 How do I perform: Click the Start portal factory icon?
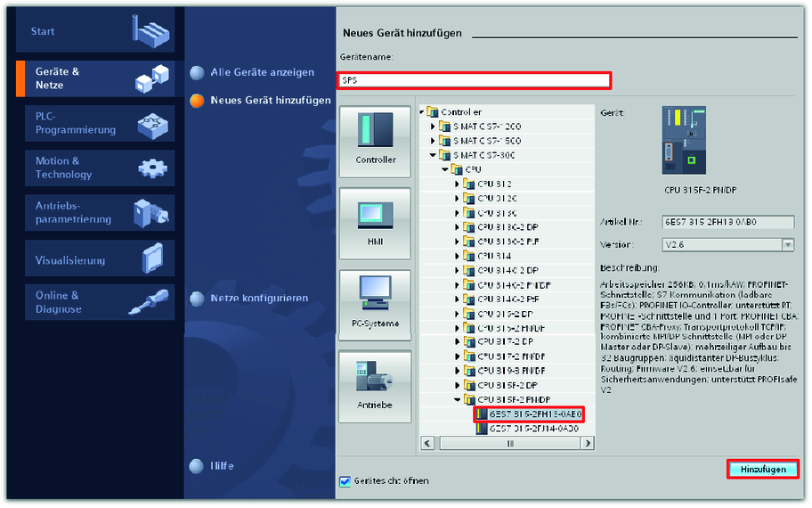[x=150, y=30]
